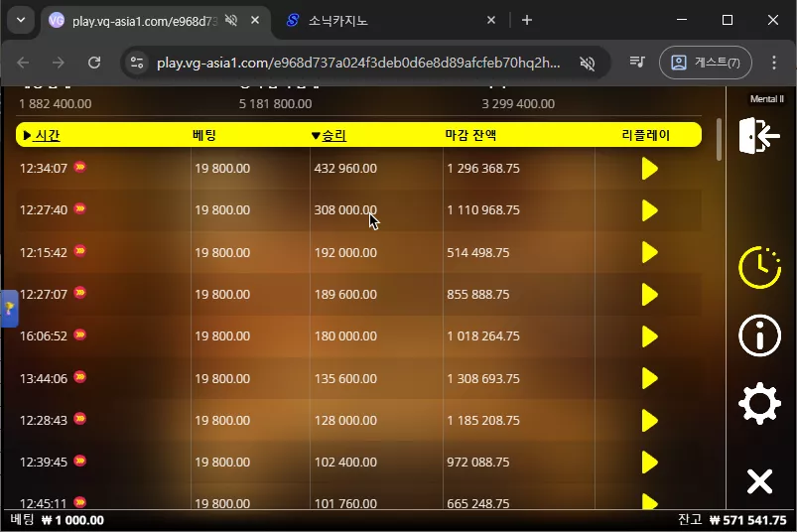This screenshot has width=797, height=532.
Task: Go back to previous page
Action: click(x=24, y=63)
